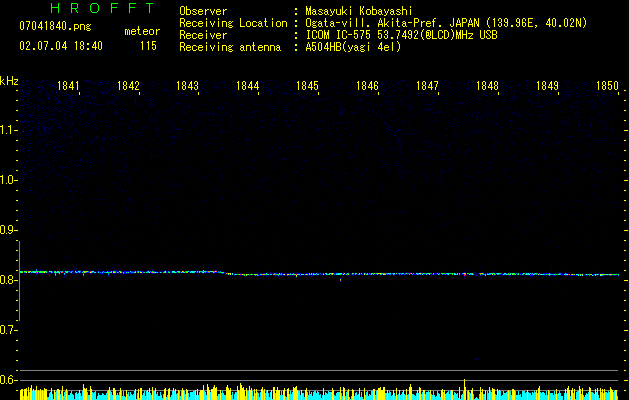
Task: Click the 1846 time marker
Action: 367,86
